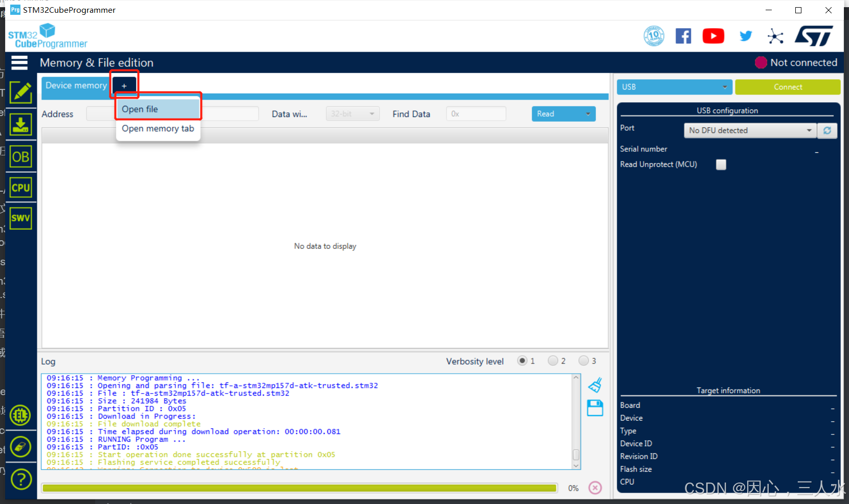Viewport: 849px width, 504px height.
Task: Click log line 'File download complete'
Action: click(149, 424)
